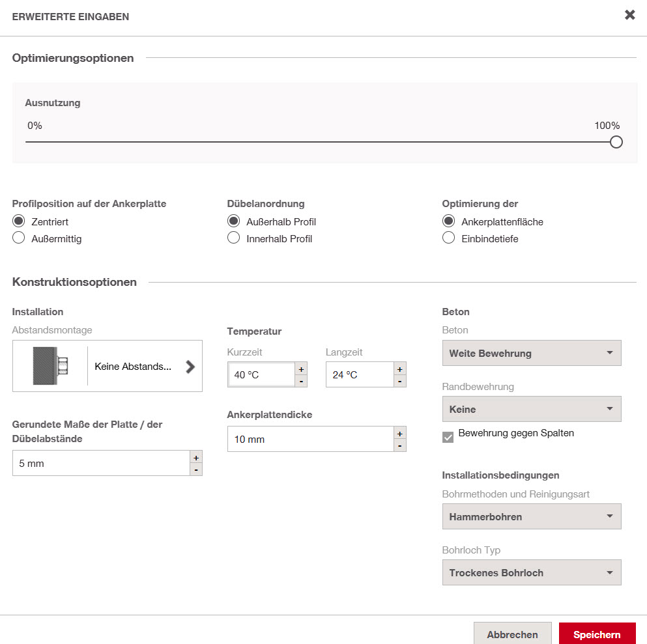Open the Trockenes Bohrloch type dropdown
Viewport: 647px width, 644px height.
(532, 572)
